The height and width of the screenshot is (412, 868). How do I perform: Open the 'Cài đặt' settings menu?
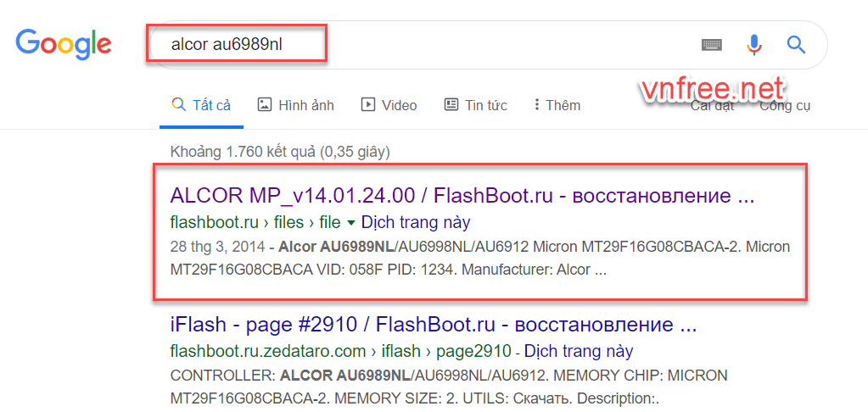[711, 107]
